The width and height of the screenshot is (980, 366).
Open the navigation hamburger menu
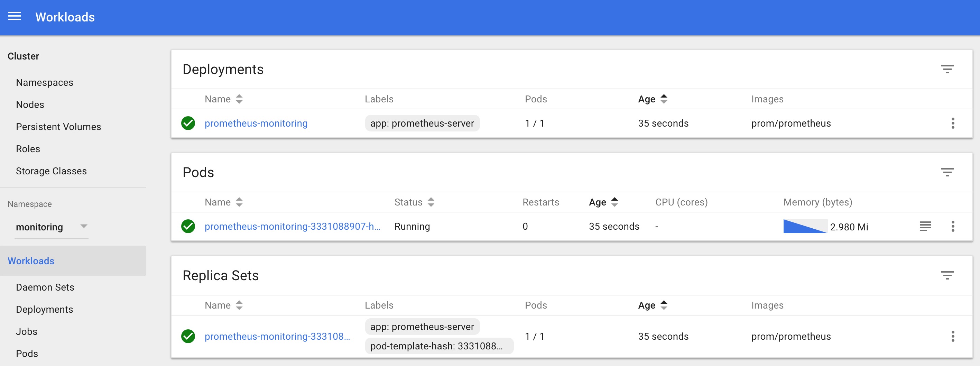coord(15,16)
